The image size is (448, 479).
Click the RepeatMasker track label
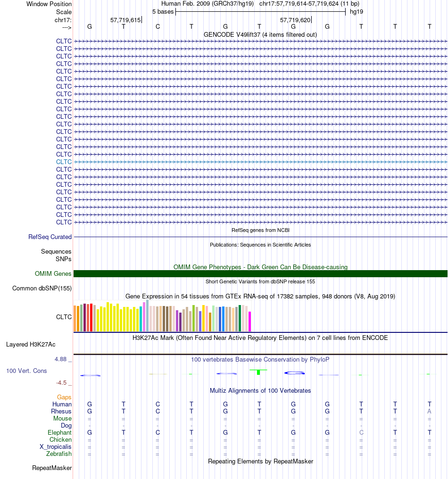point(52,468)
